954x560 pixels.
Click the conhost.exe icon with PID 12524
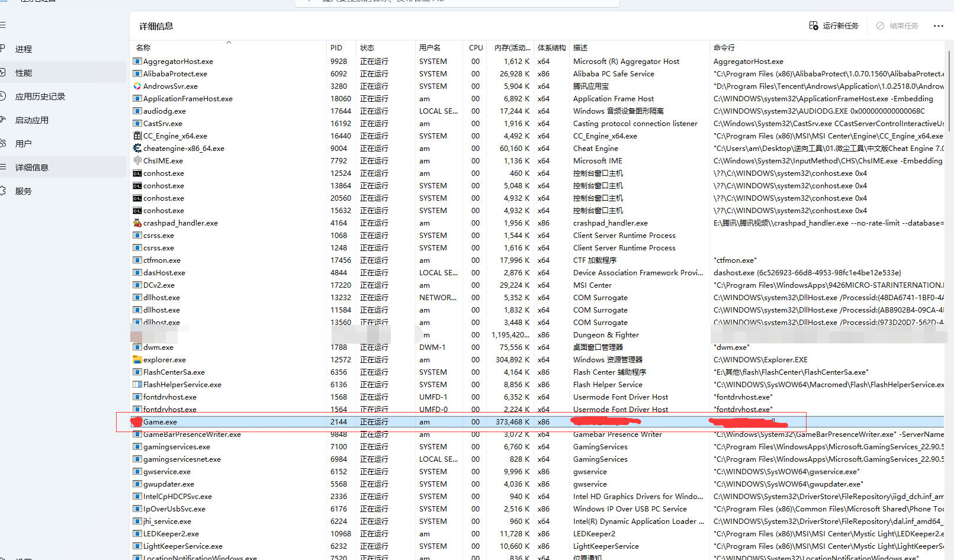point(137,173)
